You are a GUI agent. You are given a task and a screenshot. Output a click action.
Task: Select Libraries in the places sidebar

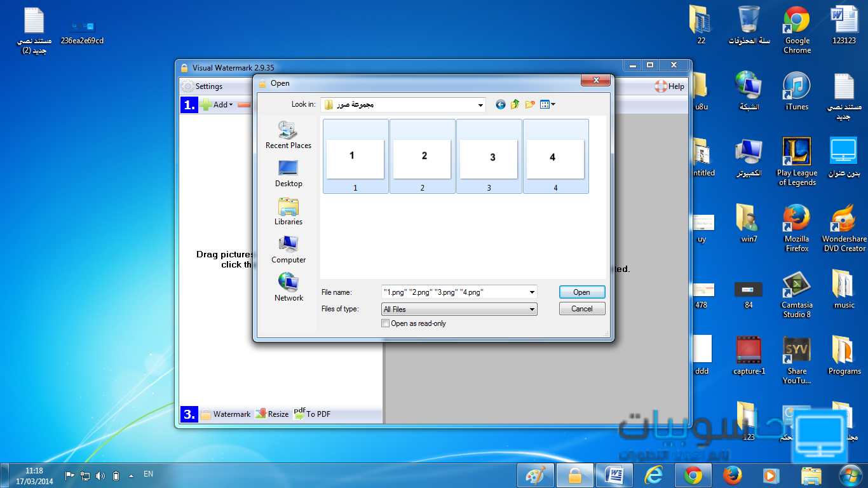click(x=288, y=212)
